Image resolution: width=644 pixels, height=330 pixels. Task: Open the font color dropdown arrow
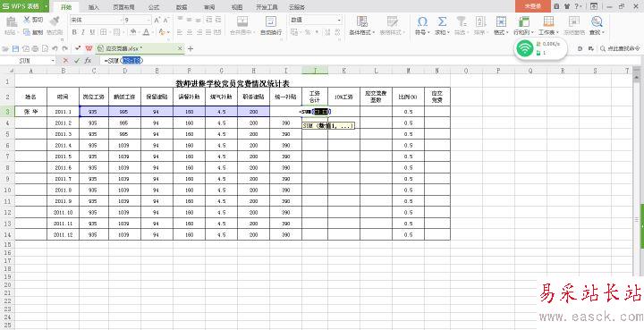(x=152, y=32)
